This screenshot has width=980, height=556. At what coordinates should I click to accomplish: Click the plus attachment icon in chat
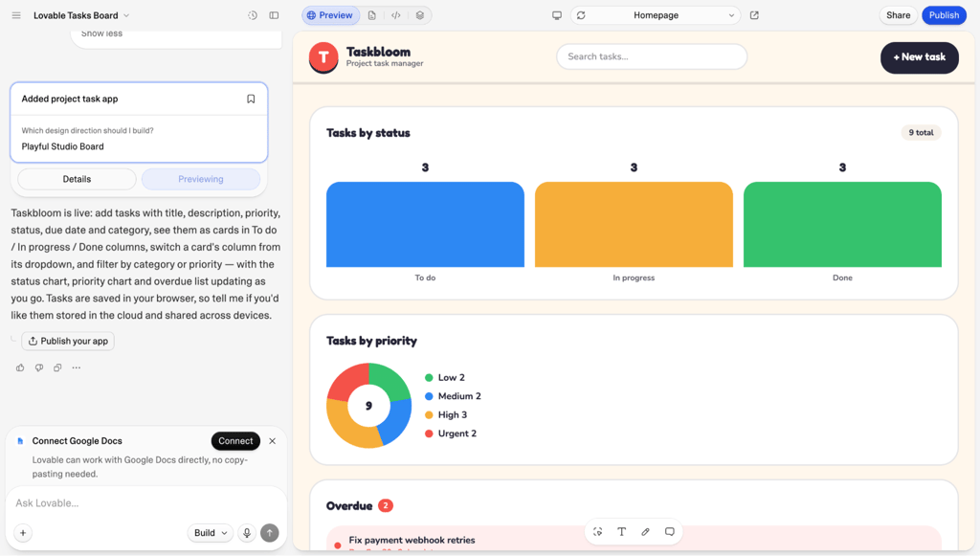click(x=23, y=533)
